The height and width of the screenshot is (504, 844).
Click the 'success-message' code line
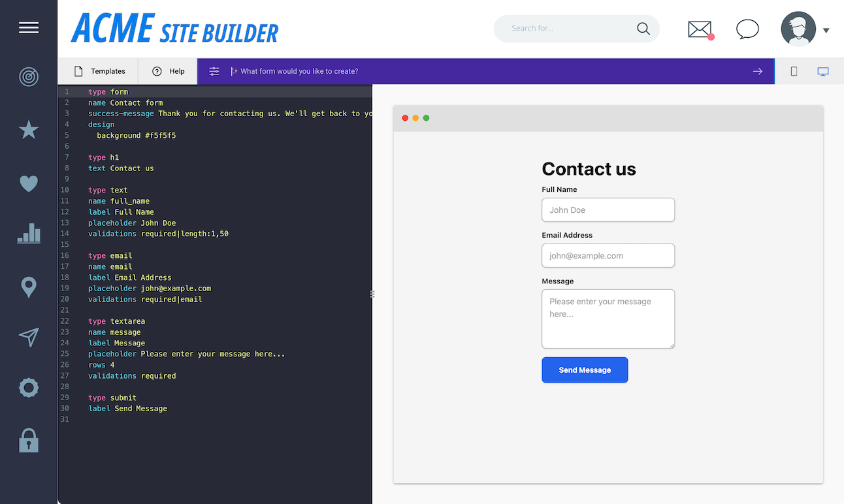pos(230,114)
